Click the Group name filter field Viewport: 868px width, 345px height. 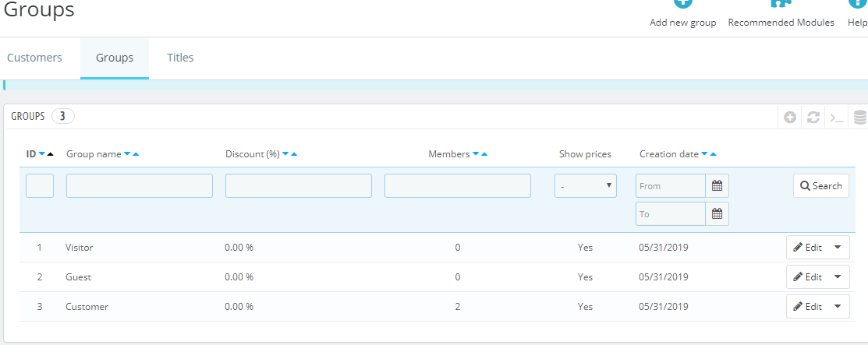(x=140, y=186)
